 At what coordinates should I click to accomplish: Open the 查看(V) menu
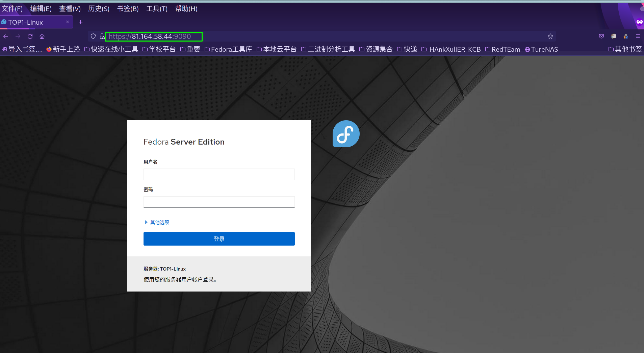click(70, 9)
